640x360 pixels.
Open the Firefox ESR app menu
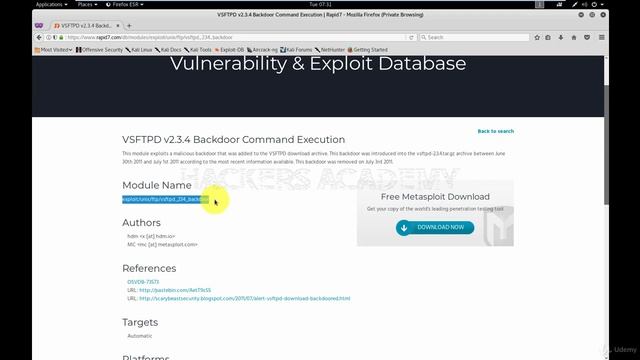(x=124, y=4)
